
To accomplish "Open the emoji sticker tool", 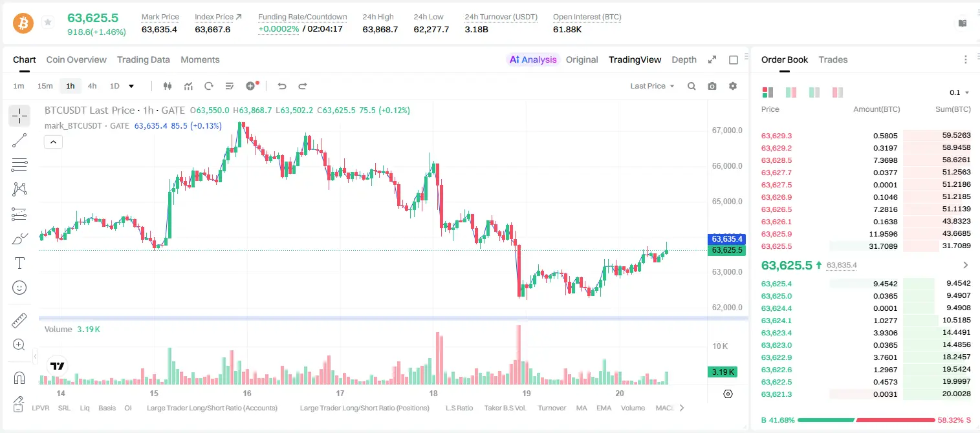I will pos(19,288).
